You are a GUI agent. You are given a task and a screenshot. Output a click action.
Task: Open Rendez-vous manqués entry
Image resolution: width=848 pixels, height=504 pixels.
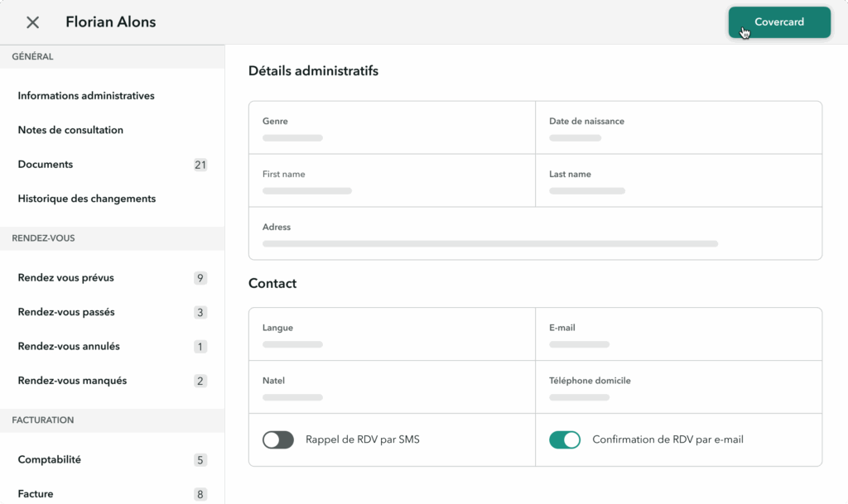[x=72, y=381]
